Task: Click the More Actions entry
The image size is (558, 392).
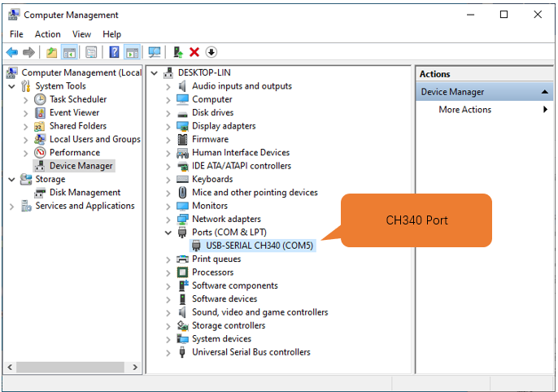Action: point(464,110)
